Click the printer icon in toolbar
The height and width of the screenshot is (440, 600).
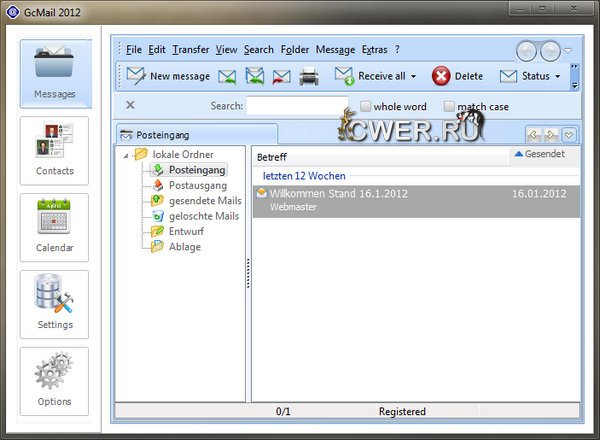click(309, 76)
